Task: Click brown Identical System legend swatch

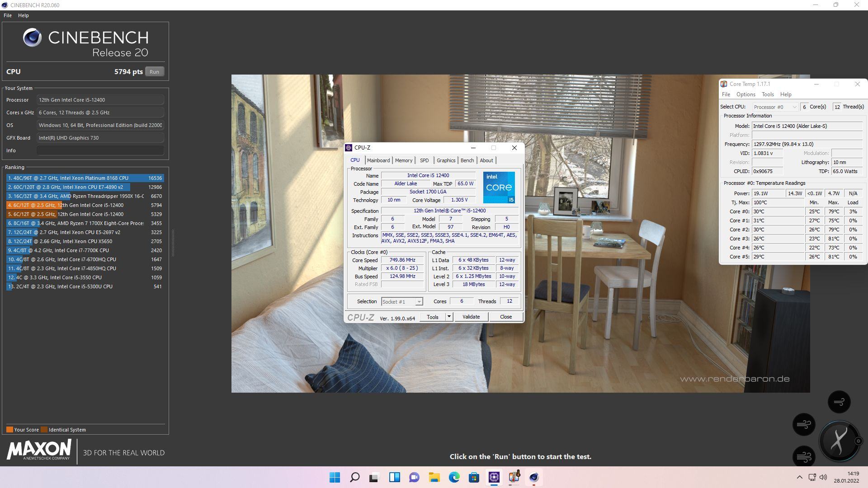Action: point(44,430)
